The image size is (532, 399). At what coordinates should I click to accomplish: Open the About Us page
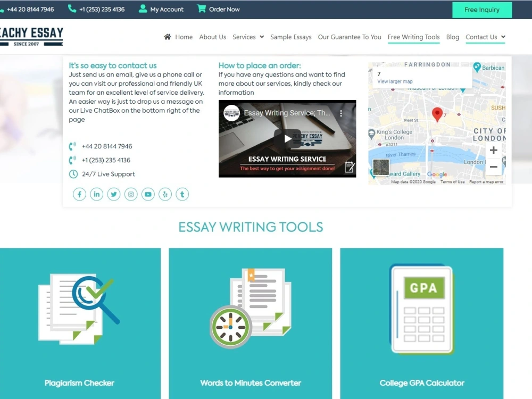213,37
